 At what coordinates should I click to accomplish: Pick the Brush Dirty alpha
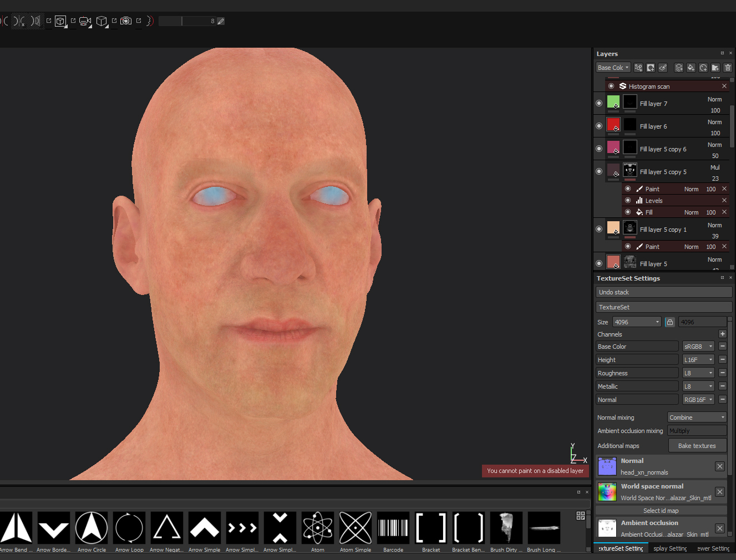point(506,527)
